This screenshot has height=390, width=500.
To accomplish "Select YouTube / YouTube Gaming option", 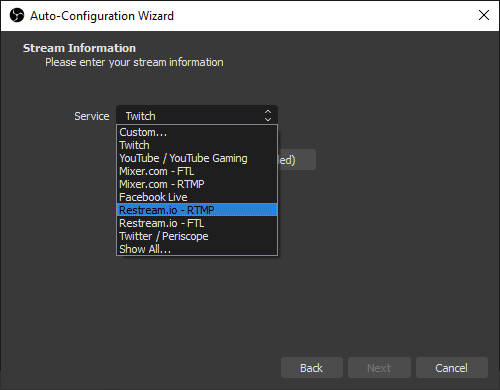I will (197, 158).
